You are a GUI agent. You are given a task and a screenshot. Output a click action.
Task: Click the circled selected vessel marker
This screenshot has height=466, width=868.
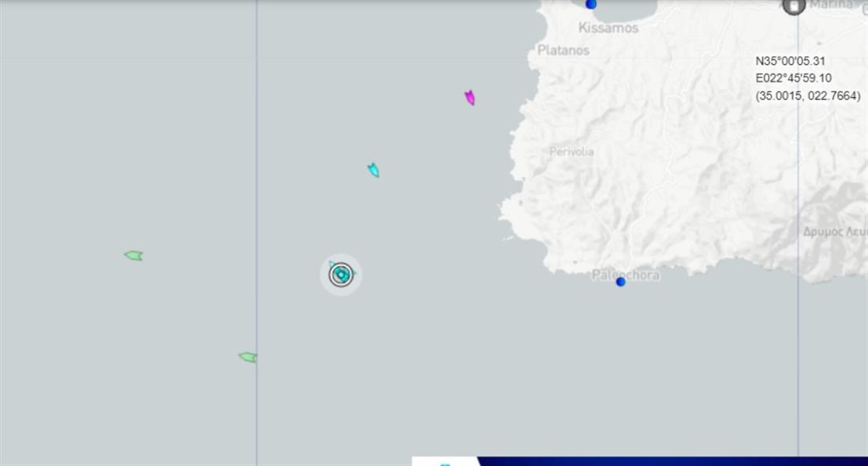point(341,274)
